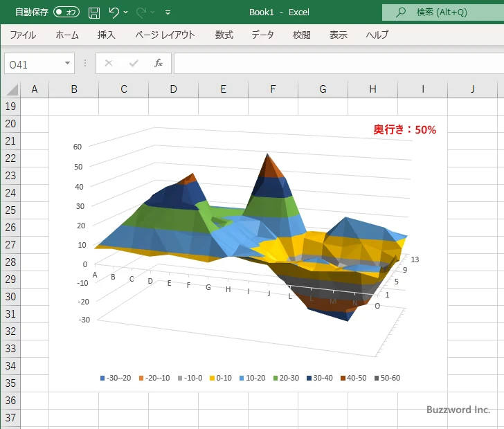Open the ページ レイアウト tab
The height and width of the screenshot is (429, 504).
point(165,35)
